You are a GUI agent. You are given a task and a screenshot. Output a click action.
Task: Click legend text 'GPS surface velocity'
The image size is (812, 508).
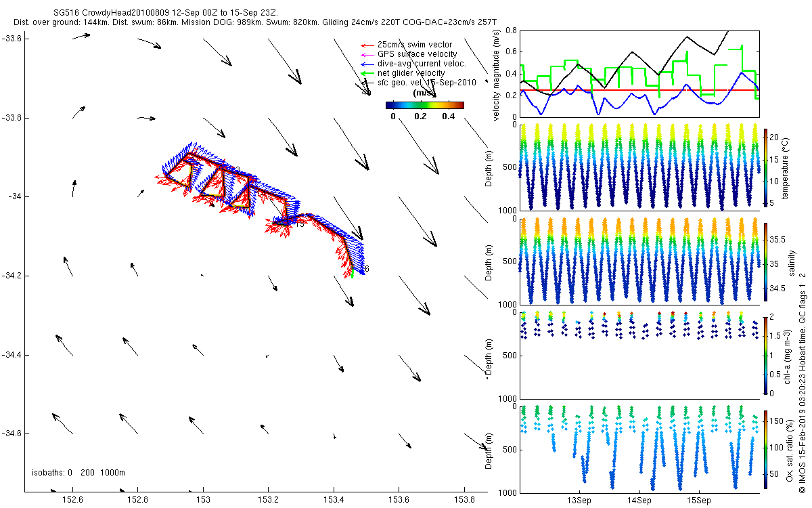417,54
